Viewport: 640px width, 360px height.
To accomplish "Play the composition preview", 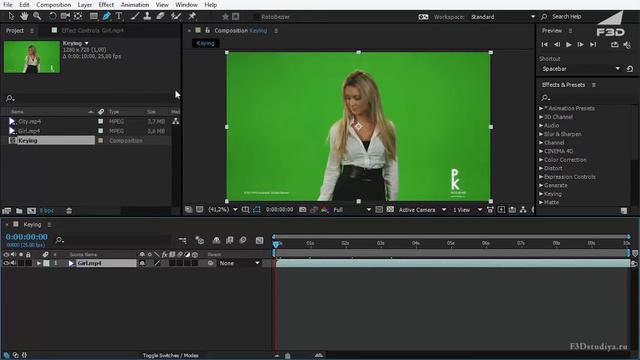I will click(569, 44).
